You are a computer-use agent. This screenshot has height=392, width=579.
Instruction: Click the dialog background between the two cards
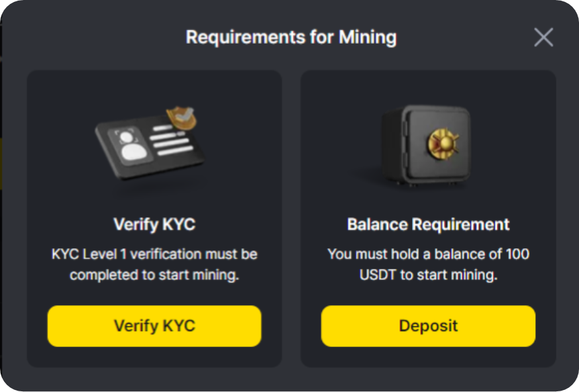pyautogui.click(x=291, y=218)
